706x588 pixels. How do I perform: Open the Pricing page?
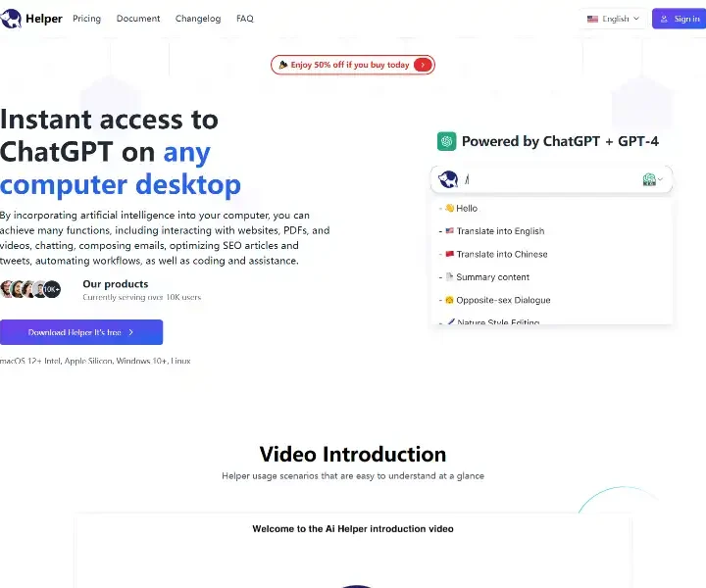(x=87, y=19)
